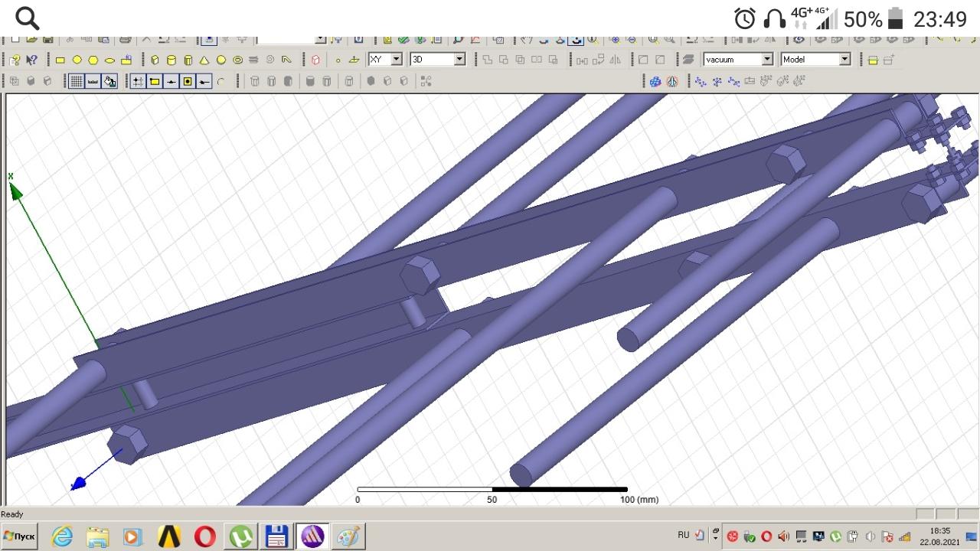Image resolution: width=980 pixels, height=551 pixels.
Task: Open the XY drawing plane dropdown
Action: tap(396, 60)
